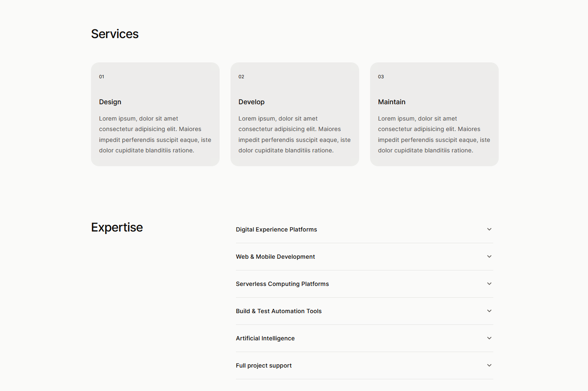Image resolution: width=588 pixels, height=391 pixels.
Task: Select the Develop service card title
Action: point(251,102)
